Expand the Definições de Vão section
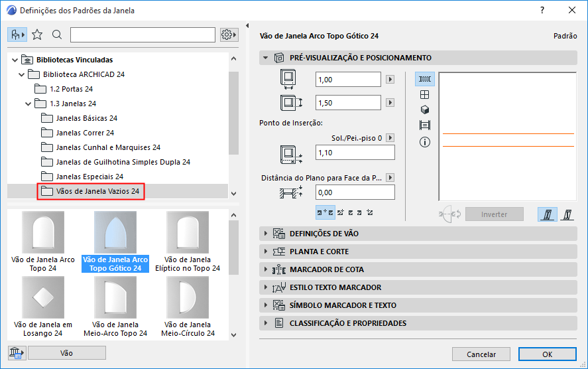The height and width of the screenshot is (369, 588). [418, 234]
